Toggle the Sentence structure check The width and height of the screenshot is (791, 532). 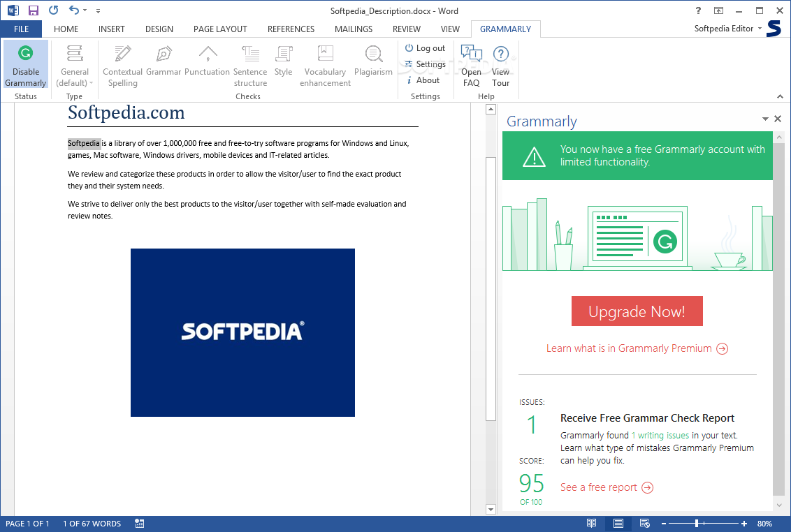pyautogui.click(x=250, y=65)
